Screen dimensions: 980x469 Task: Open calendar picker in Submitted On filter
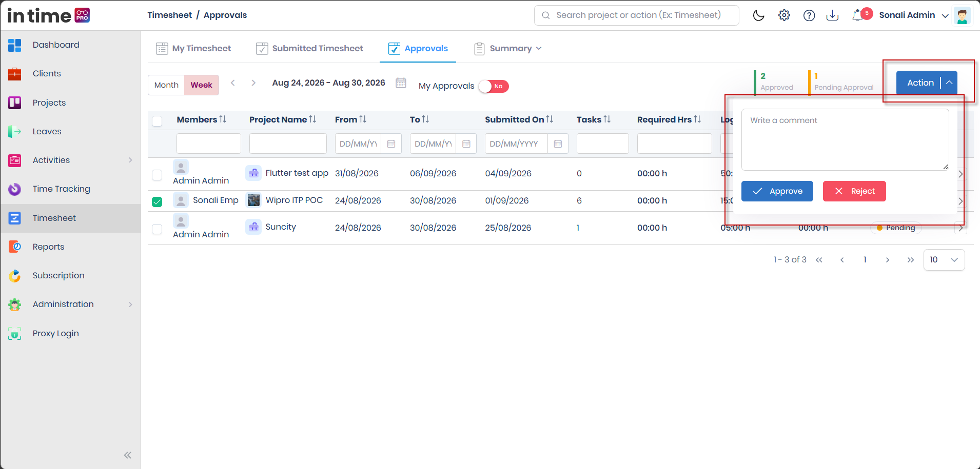(x=558, y=144)
